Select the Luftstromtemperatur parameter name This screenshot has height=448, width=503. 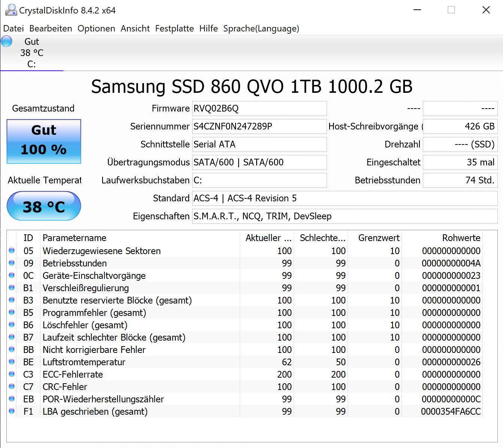pyautogui.click(x=84, y=362)
